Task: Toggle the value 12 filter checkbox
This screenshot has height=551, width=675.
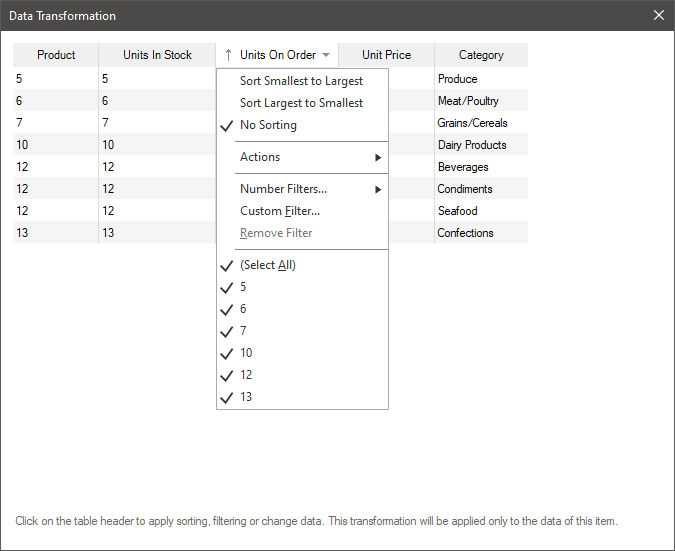Action: coord(227,375)
